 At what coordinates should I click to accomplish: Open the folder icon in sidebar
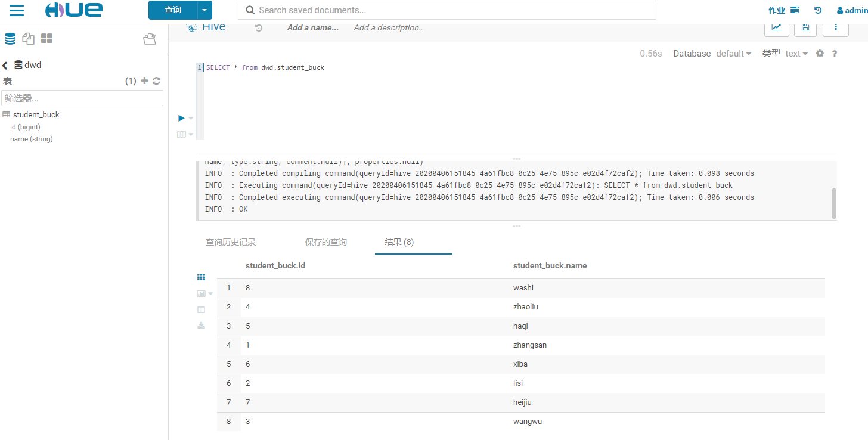point(150,39)
